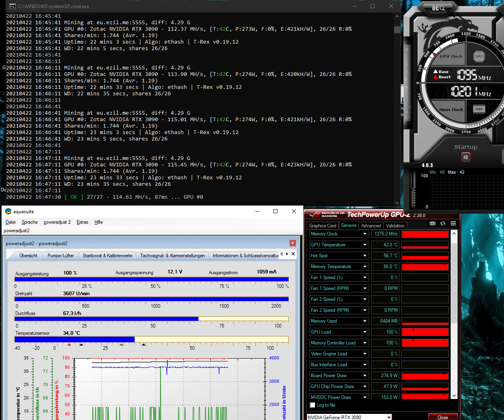This screenshot has width=504, height=420.
Task: Open the GPU Temperature sensor dropdown
Action: coord(365,245)
